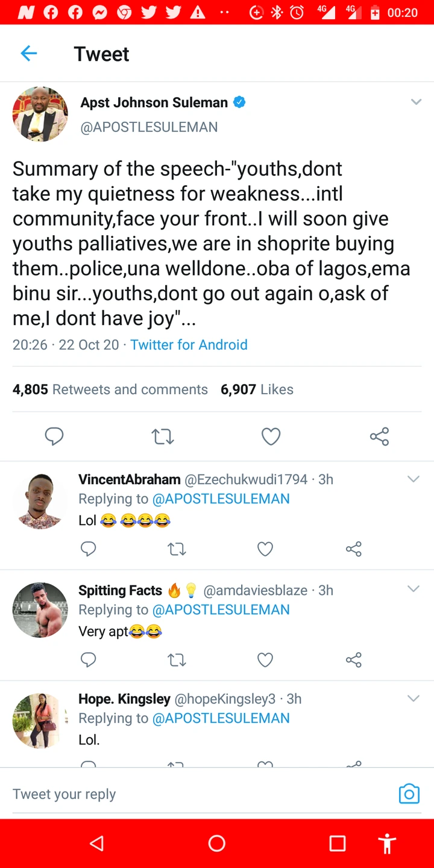Share the Spitting Facts reply

pos(354,660)
